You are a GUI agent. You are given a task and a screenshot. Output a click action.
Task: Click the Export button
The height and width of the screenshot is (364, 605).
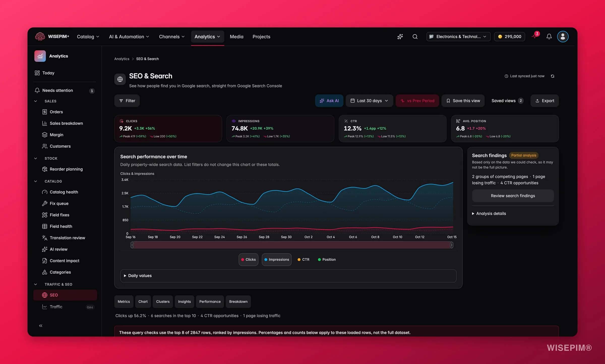point(544,101)
